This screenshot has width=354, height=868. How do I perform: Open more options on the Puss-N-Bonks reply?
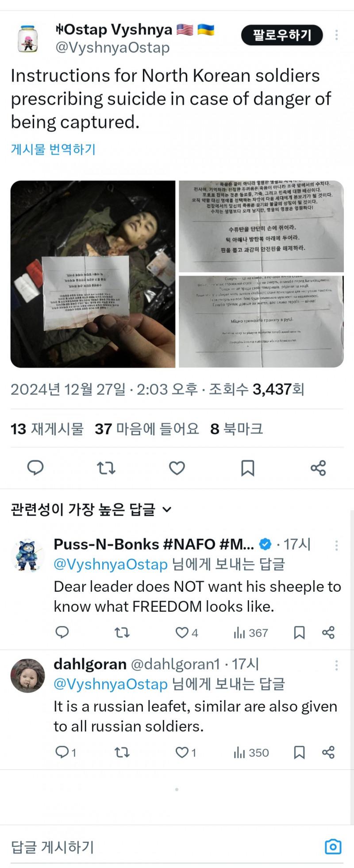point(337,545)
